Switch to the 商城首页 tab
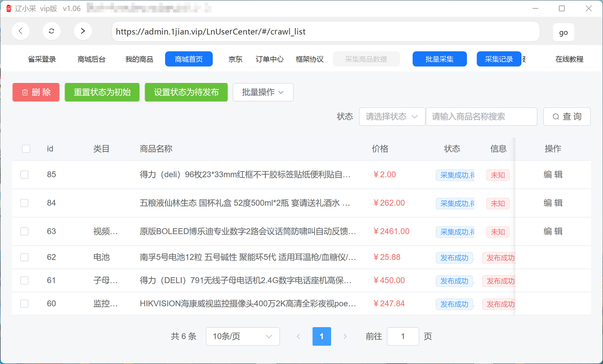Image resolution: width=603 pixels, height=364 pixels. pos(188,59)
